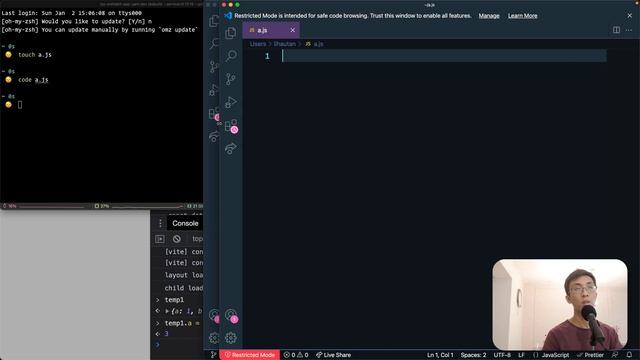Toggle the DevTools console sidebar

pyautogui.click(x=160, y=239)
